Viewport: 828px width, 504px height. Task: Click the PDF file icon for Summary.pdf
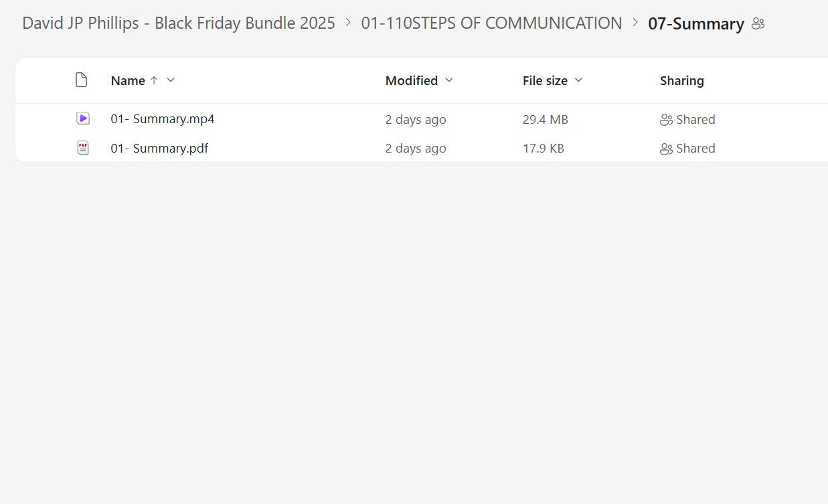tap(82, 148)
